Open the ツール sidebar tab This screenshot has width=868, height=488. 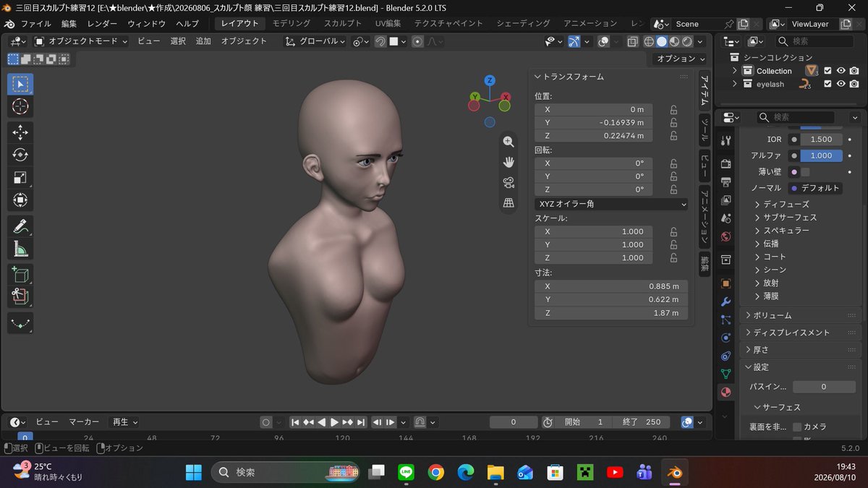[x=705, y=131]
